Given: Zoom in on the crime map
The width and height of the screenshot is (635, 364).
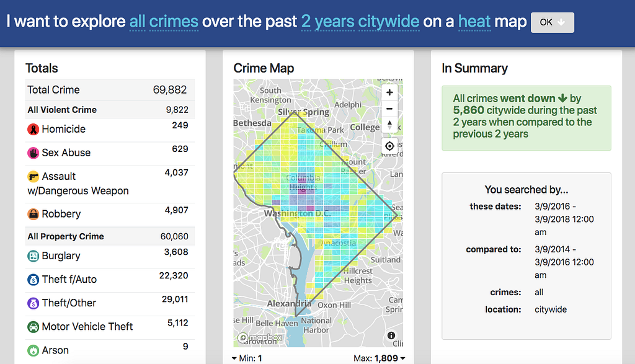Looking at the screenshot, I should pos(389,92).
